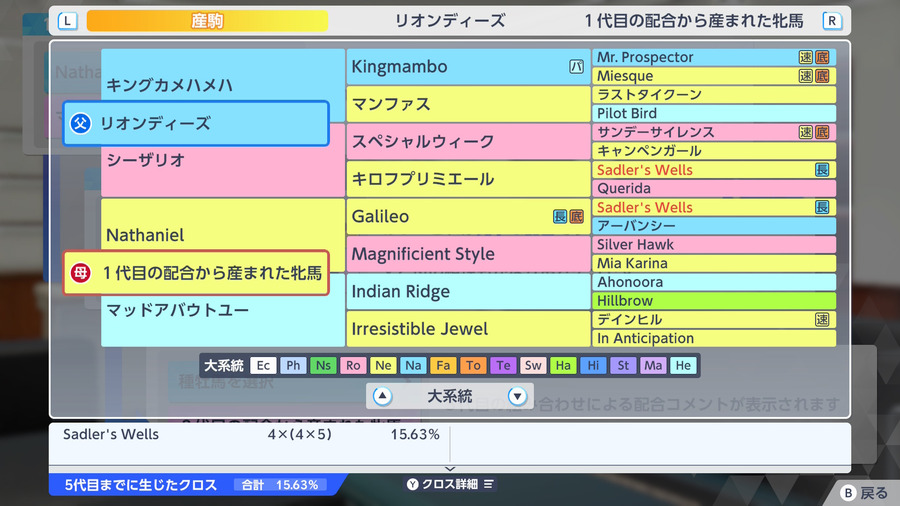Screen dimensions: 900x506
Task: Click キングカメハメハ pedigree cell
Action: tap(223, 75)
